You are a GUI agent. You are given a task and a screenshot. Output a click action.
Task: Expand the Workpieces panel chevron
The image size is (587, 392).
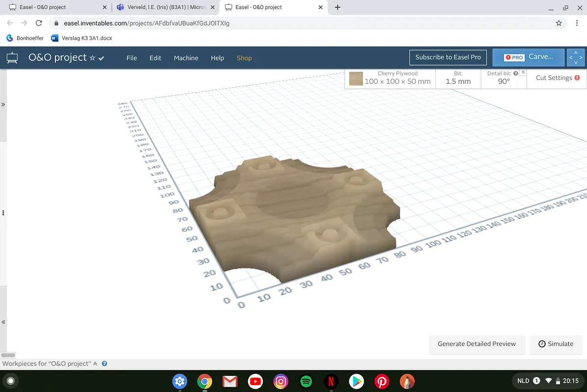[95, 364]
